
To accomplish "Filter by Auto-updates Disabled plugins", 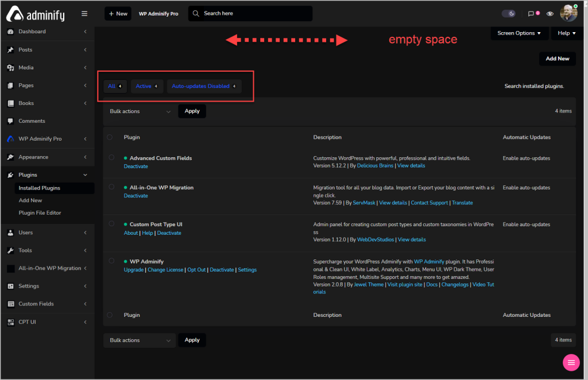I will tap(204, 86).
